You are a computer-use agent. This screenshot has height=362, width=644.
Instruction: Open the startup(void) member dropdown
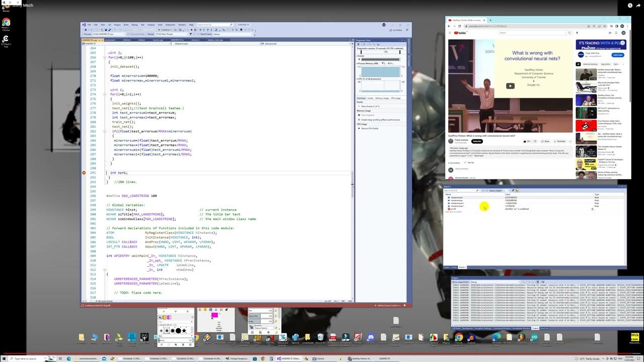click(306, 44)
